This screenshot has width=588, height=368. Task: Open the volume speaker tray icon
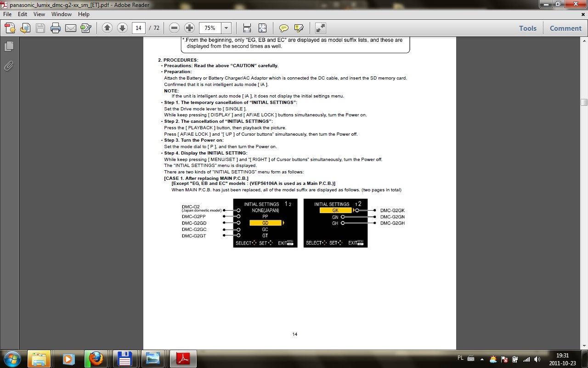click(x=537, y=359)
